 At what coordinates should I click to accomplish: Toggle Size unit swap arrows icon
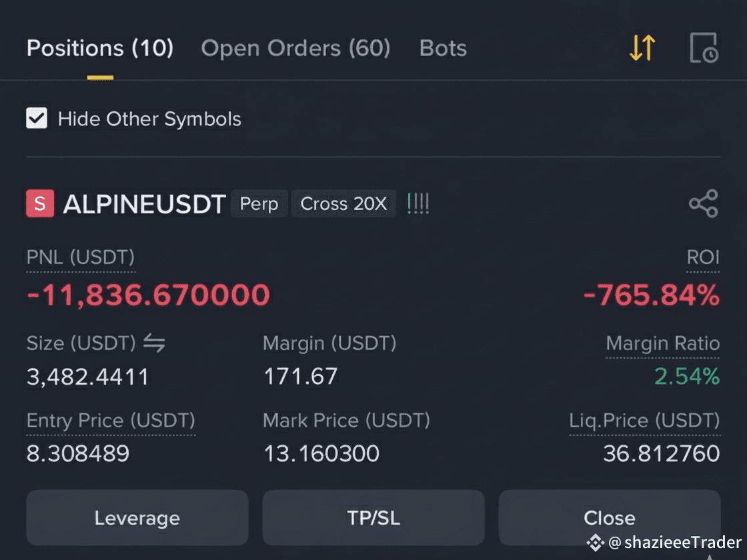pyautogui.click(x=154, y=343)
